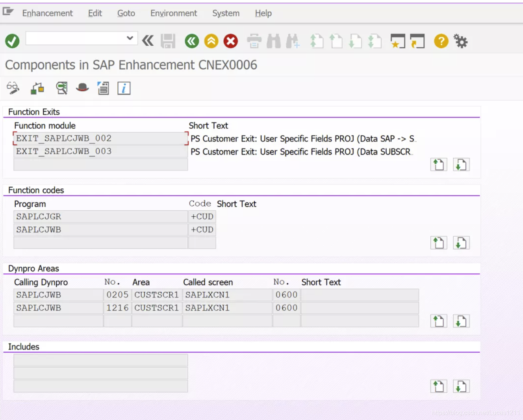Click the Save disk icon

coord(168,41)
